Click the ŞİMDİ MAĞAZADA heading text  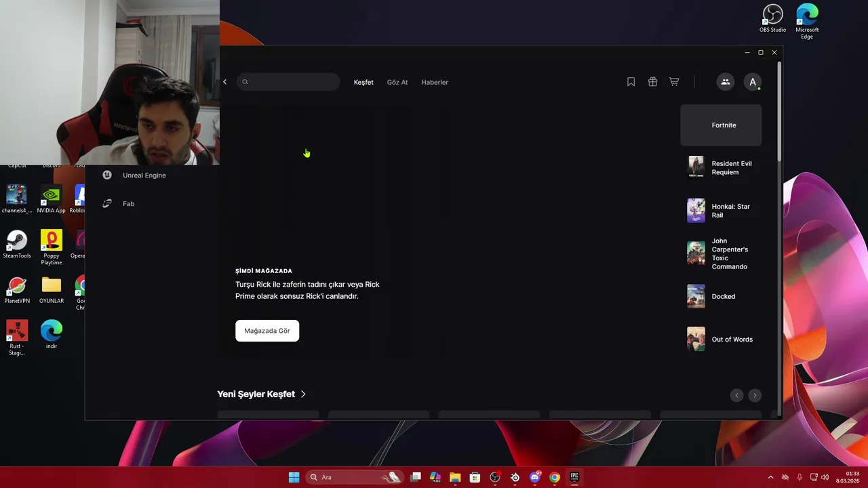(x=264, y=271)
